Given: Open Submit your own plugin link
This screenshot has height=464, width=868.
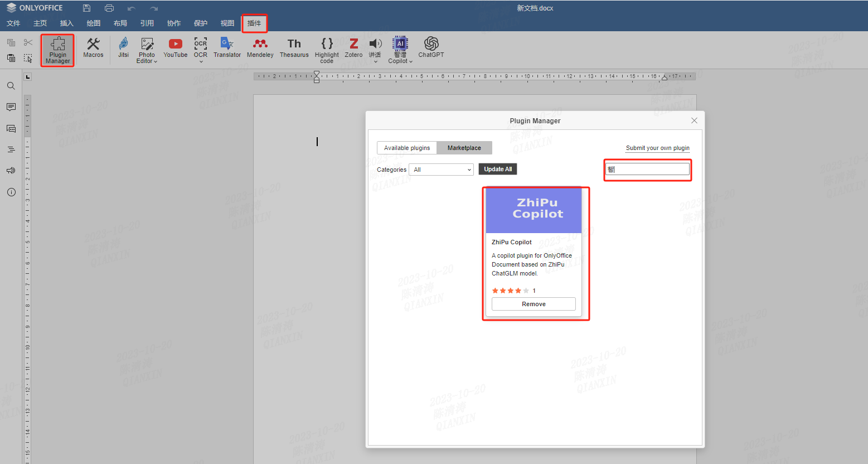Looking at the screenshot, I should [x=657, y=148].
